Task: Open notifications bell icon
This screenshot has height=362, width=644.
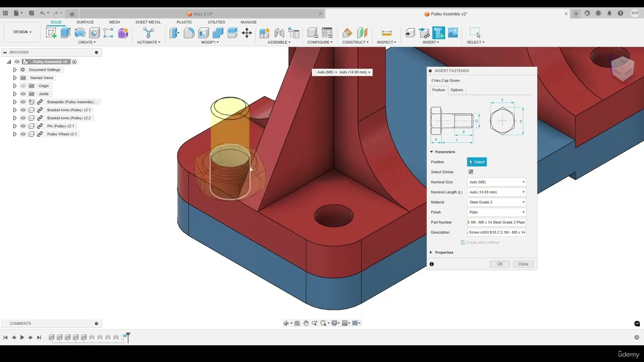Action: tap(609, 14)
